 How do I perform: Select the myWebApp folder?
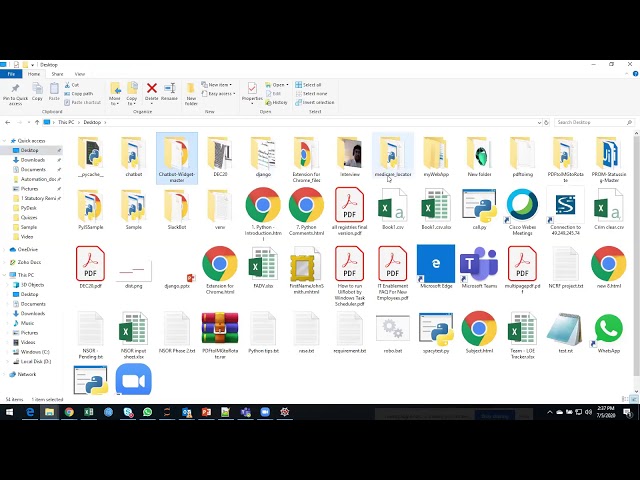[x=436, y=158]
